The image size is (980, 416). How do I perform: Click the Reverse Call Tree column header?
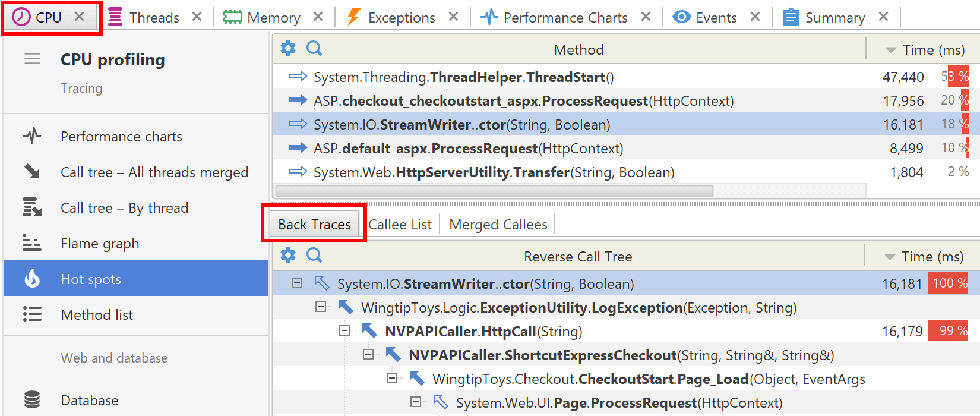tap(578, 256)
